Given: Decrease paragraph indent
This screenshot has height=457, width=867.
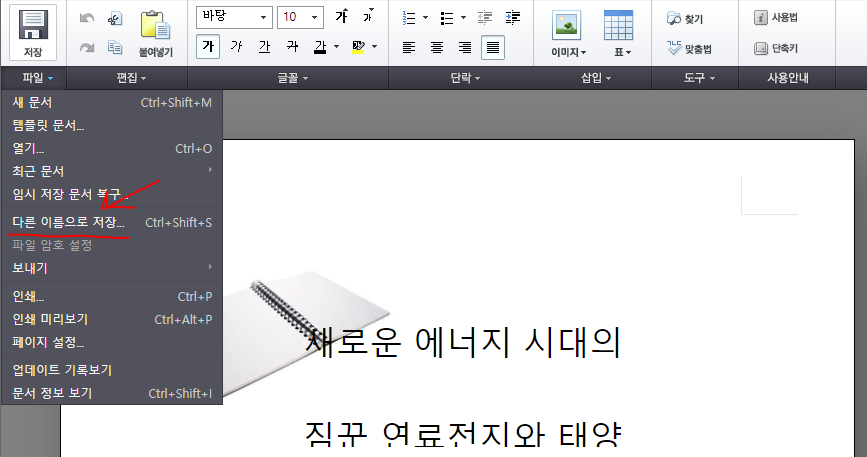Looking at the screenshot, I should click(x=485, y=18).
